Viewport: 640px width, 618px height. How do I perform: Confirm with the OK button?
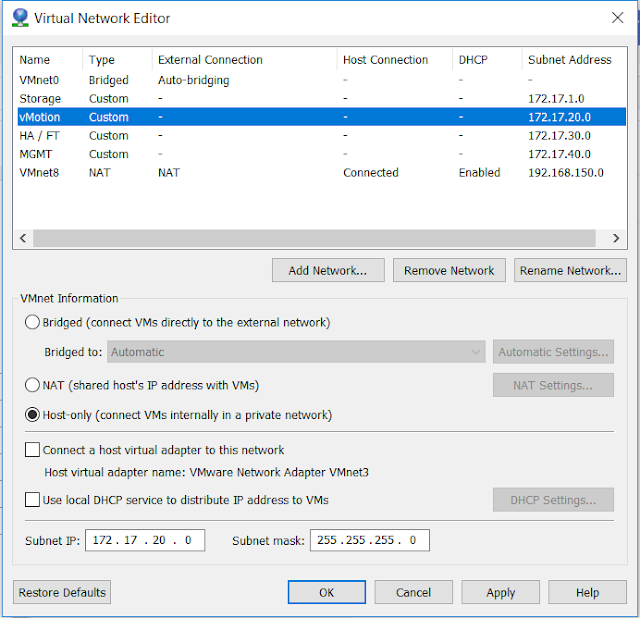tap(327, 592)
